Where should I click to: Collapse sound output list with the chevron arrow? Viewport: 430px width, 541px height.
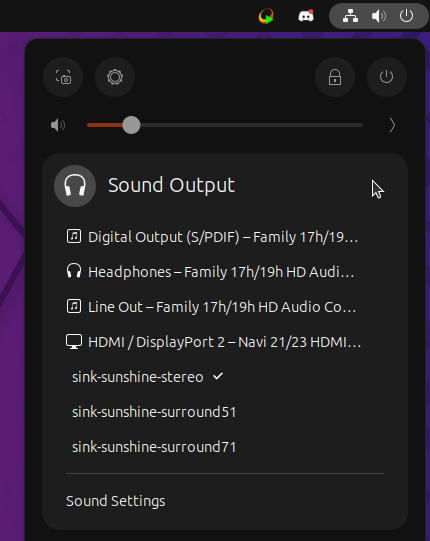coord(392,125)
